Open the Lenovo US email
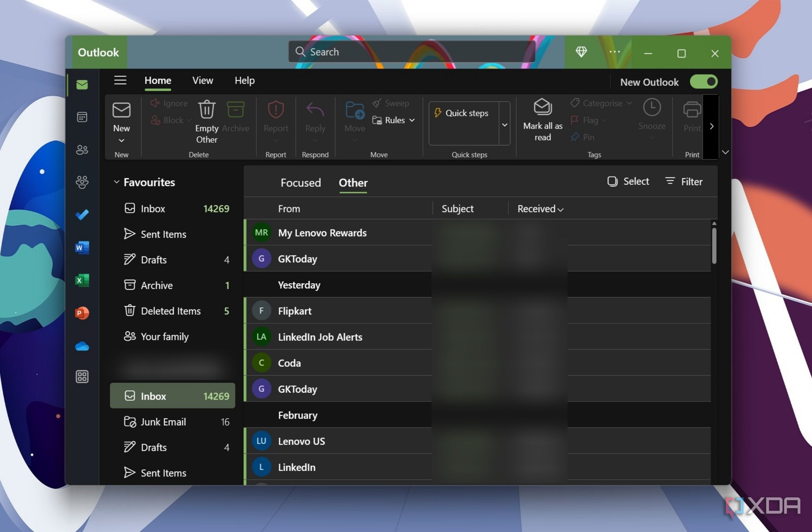Image resolution: width=812 pixels, height=532 pixels. 478,441
